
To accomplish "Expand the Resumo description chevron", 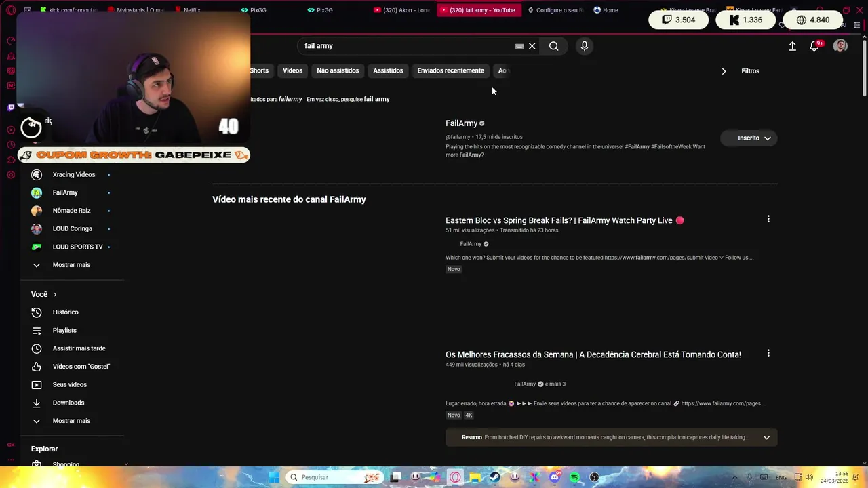I will pos(766,437).
